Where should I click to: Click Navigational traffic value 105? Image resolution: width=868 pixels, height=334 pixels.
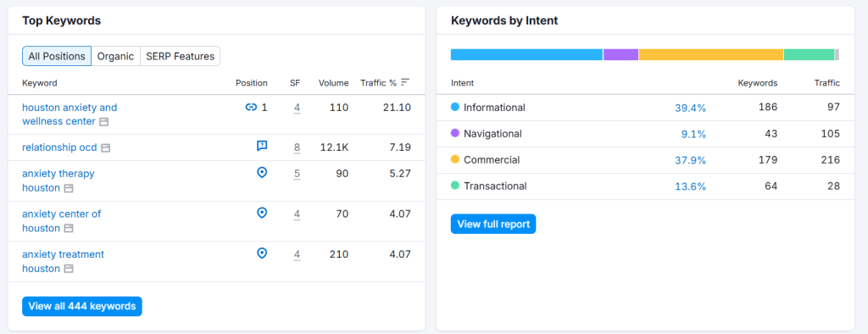831,133
